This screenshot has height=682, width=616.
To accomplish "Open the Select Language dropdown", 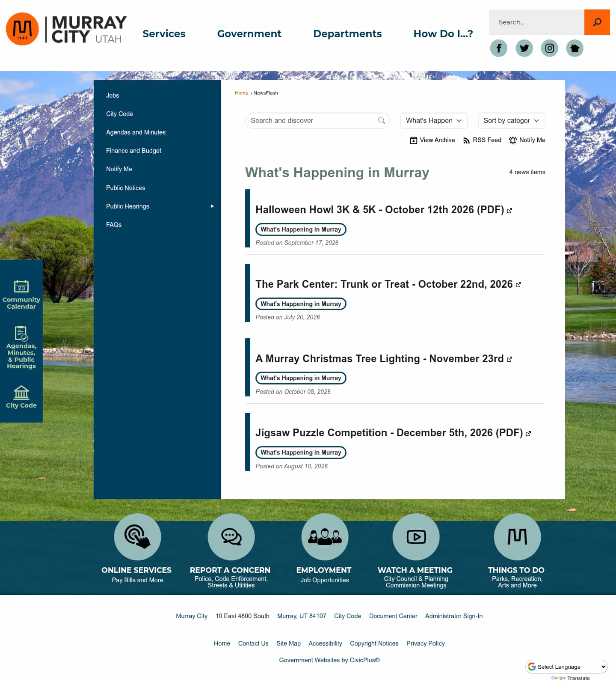I will (566, 667).
